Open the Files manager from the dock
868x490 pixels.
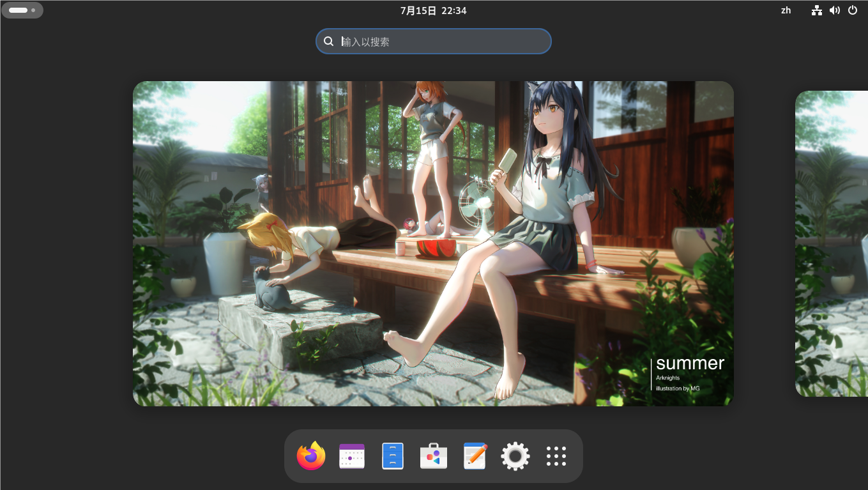click(393, 456)
